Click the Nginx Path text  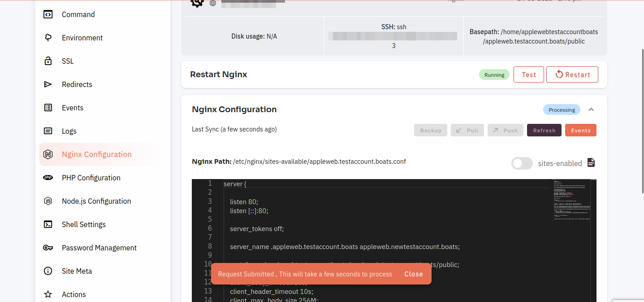(x=299, y=162)
